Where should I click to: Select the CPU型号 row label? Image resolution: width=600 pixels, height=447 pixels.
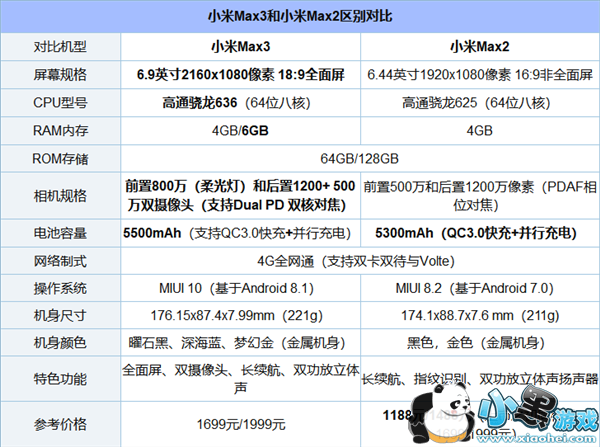[x=60, y=103]
